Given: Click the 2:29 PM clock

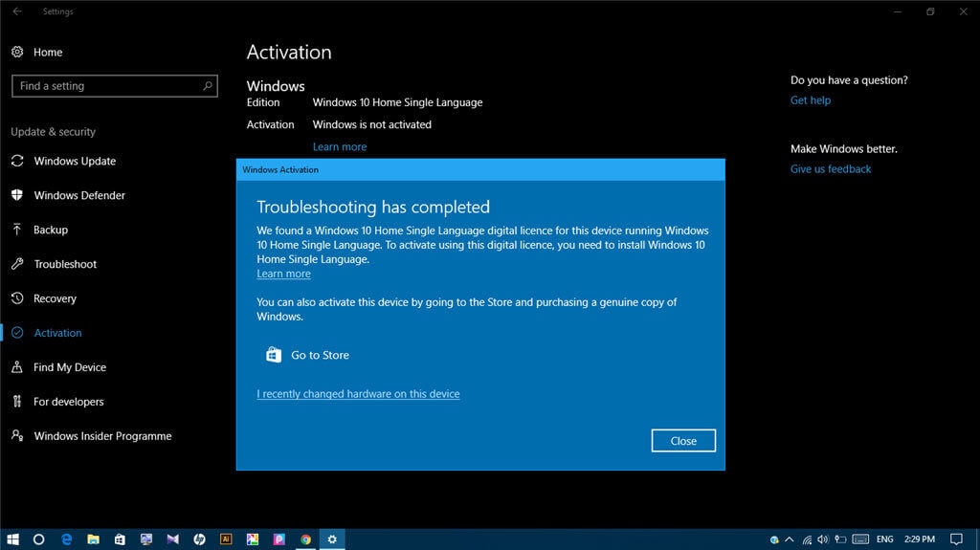Looking at the screenshot, I should tap(920, 539).
